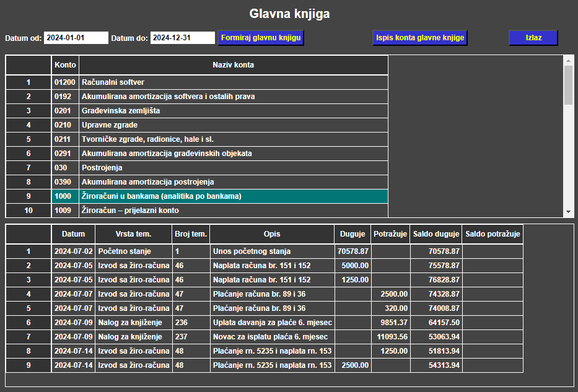The image size is (578, 392).
Task: Click date 2024-07-02 in entries table
Action: [x=73, y=251]
